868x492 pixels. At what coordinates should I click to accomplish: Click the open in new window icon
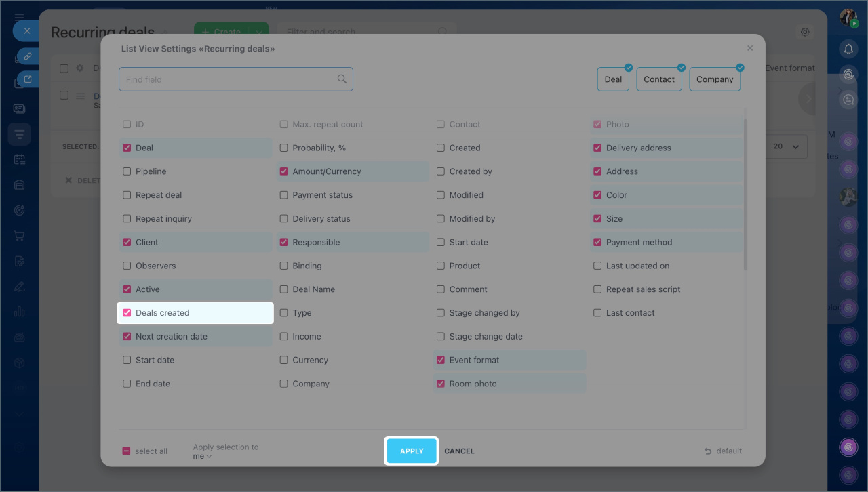tap(28, 79)
